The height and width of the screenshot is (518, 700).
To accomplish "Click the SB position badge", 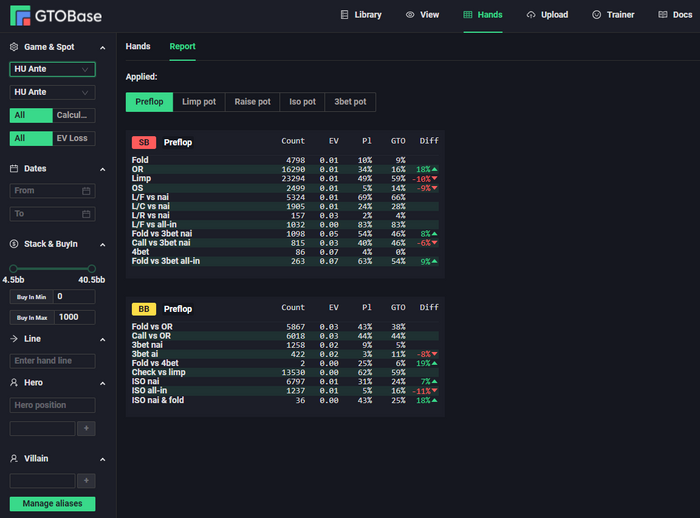I will (144, 142).
